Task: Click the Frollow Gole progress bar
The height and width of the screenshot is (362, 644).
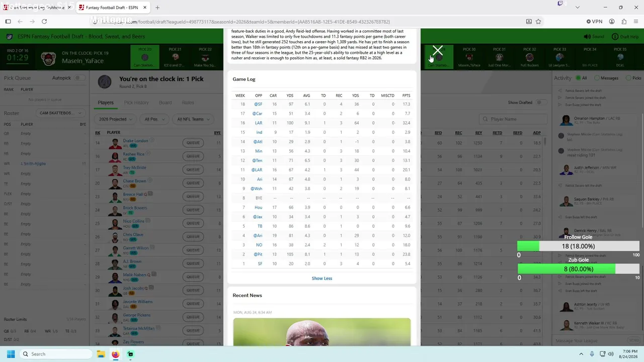Action: click(579, 246)
